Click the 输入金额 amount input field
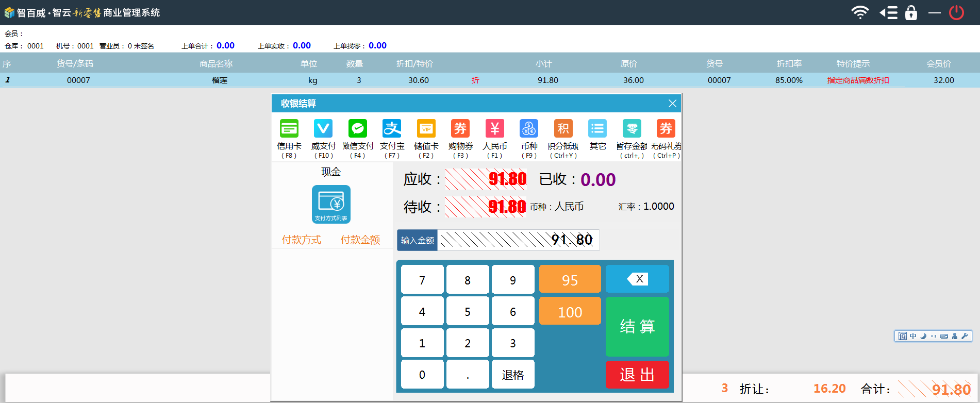 [518, 240]
